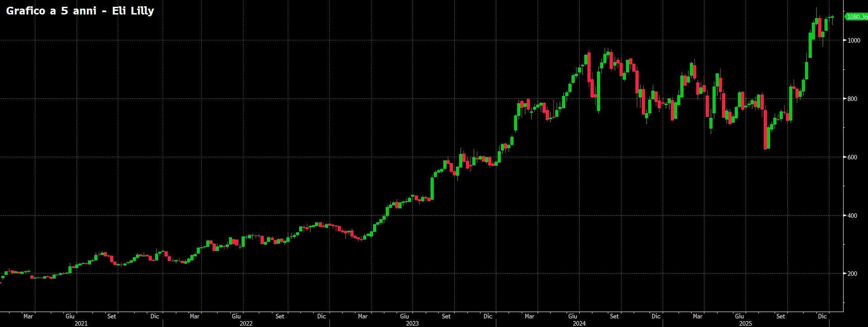Click the Mar label in the 2021 section

28,316
